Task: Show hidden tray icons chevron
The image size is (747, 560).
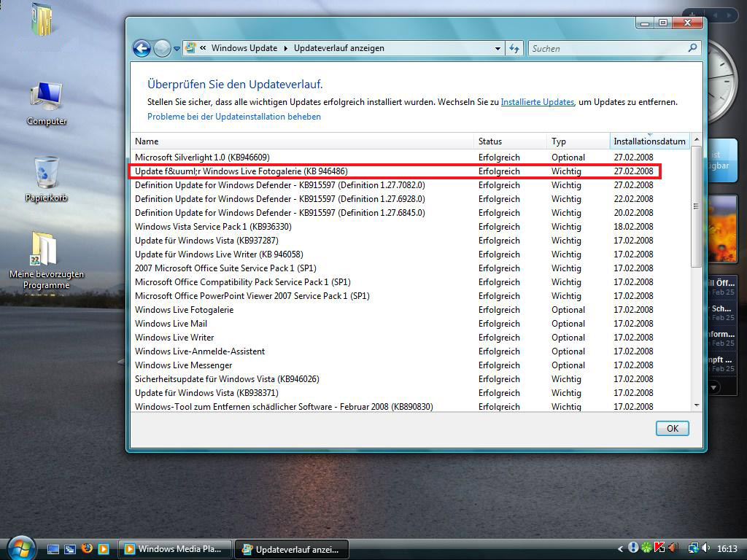Action: click(620, 549)
